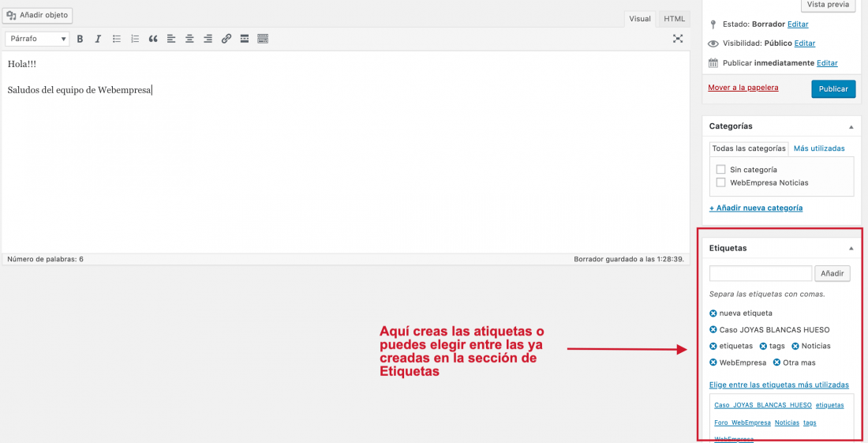The height and width of the screenshot is (443, 868).
Task: Remove the 'Caso JOYAS BLANCAS HUESO' tag
Action: pos(713,330)
